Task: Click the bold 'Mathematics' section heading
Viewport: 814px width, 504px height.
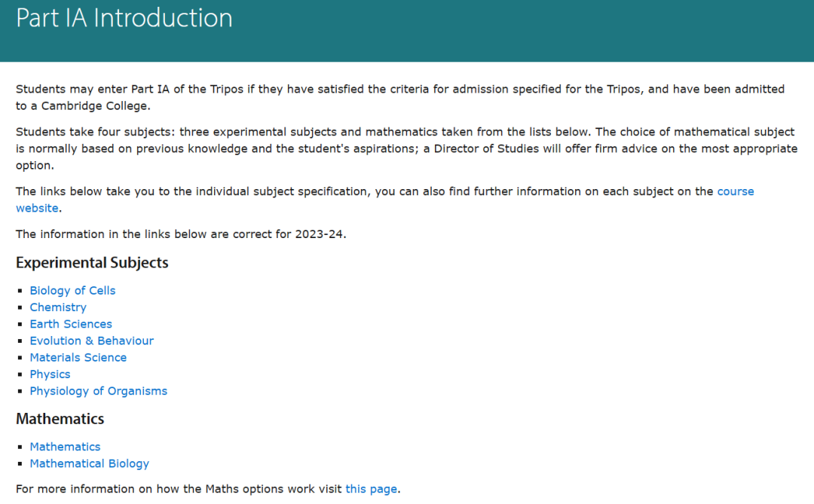Action: [x=60, y=419]
